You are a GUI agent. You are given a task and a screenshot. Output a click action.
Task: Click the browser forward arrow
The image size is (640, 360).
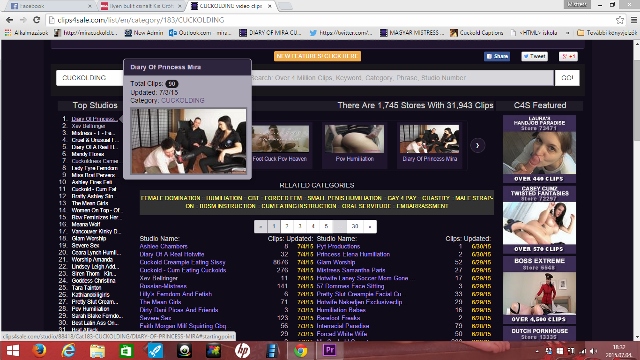click(23, 20)
